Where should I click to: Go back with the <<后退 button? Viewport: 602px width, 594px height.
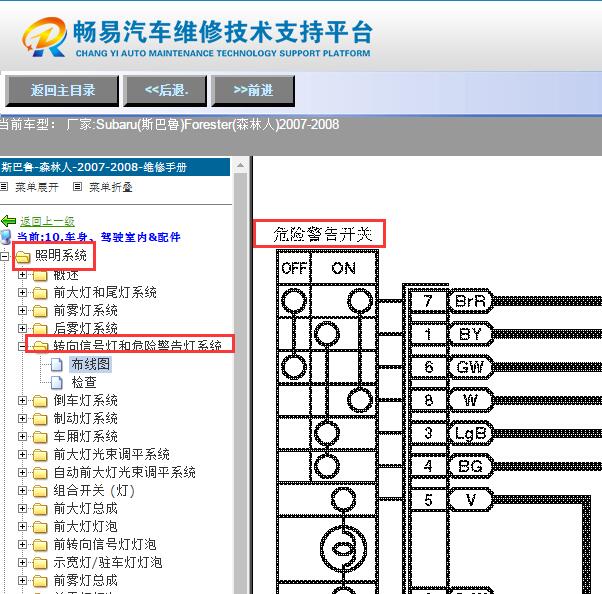point(165,90)
